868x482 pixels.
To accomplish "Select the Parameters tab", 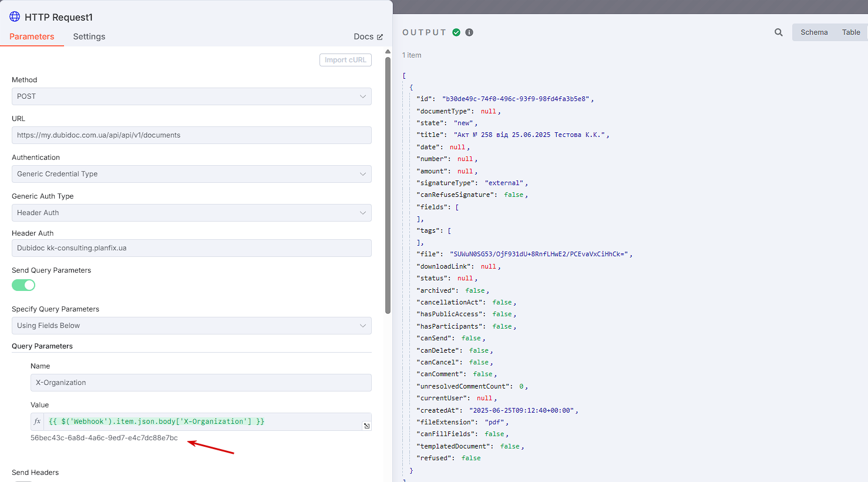I will tap(32, 36).
